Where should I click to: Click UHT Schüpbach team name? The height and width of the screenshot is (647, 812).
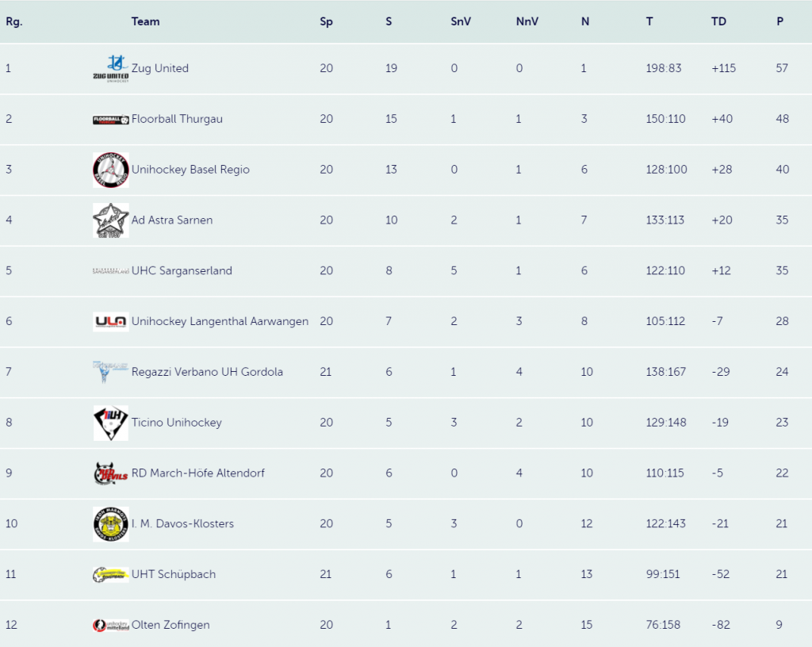click(x=174, y=575)
